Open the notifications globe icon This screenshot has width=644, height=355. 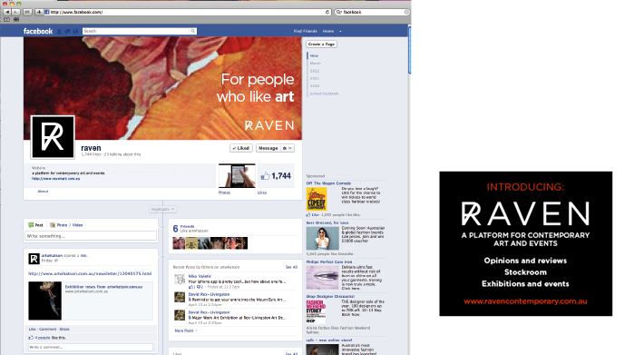pos(75,31)
